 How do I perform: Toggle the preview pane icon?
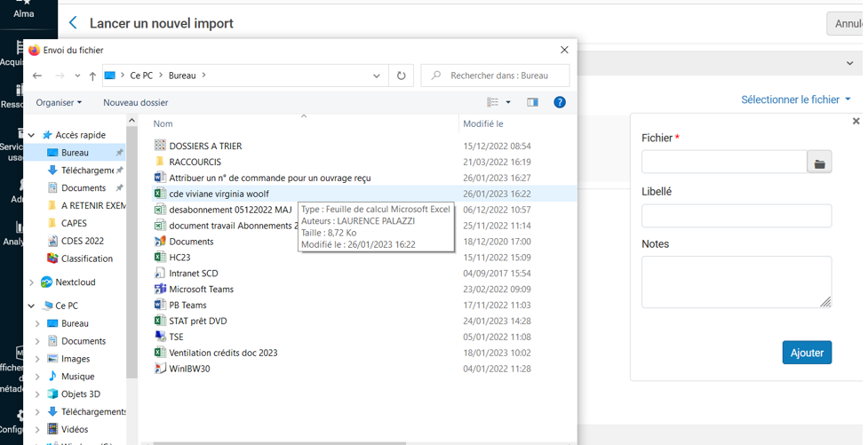click(x=532, y=102)
